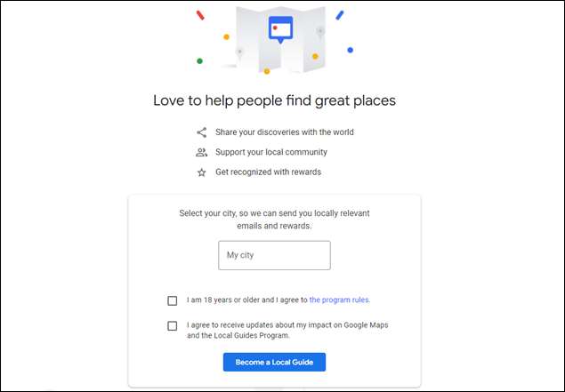Select 'Support your local community' text
Viewport: 565px width, 392px height.
[270, 152]
